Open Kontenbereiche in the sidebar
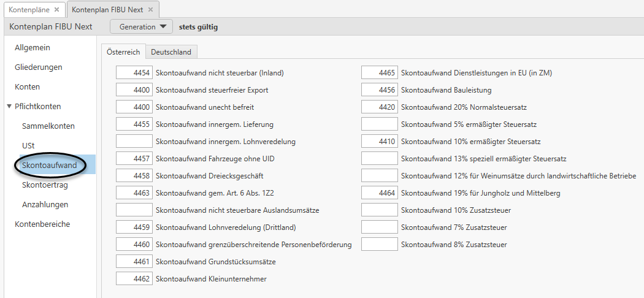The width and height of the screenshot is (644, 298). [x=42, y=224]
